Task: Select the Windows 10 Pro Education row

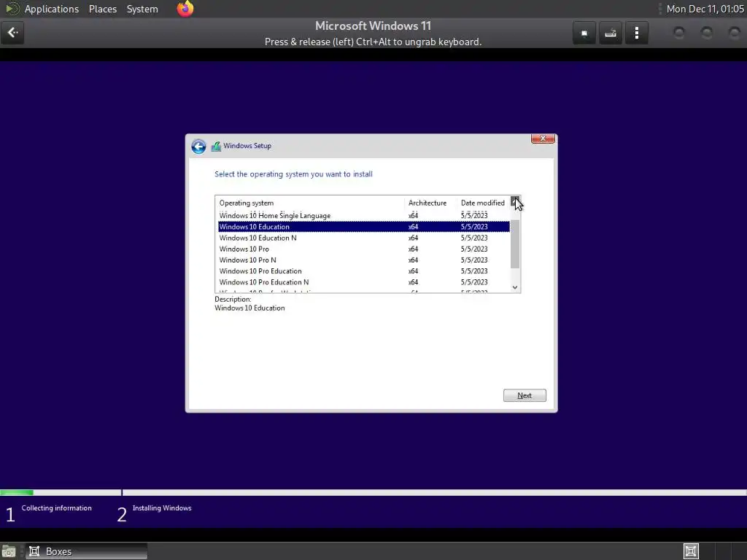Action: pyautogui.click(x=363, y=271)
